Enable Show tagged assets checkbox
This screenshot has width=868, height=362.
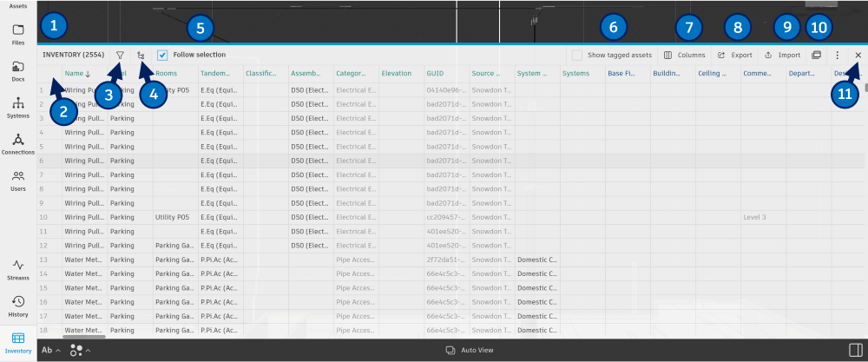(x=577, y=55)
